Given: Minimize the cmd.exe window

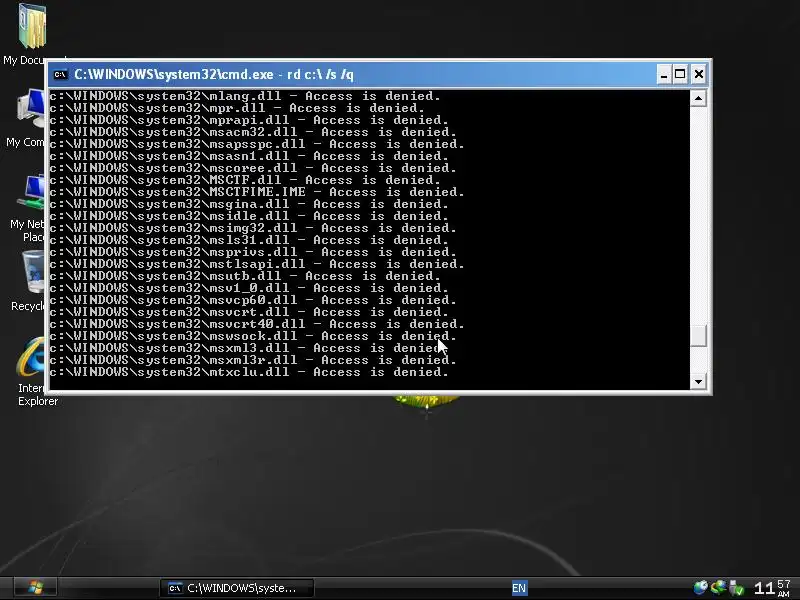Looking at the screenshot, I should [663, 74].
